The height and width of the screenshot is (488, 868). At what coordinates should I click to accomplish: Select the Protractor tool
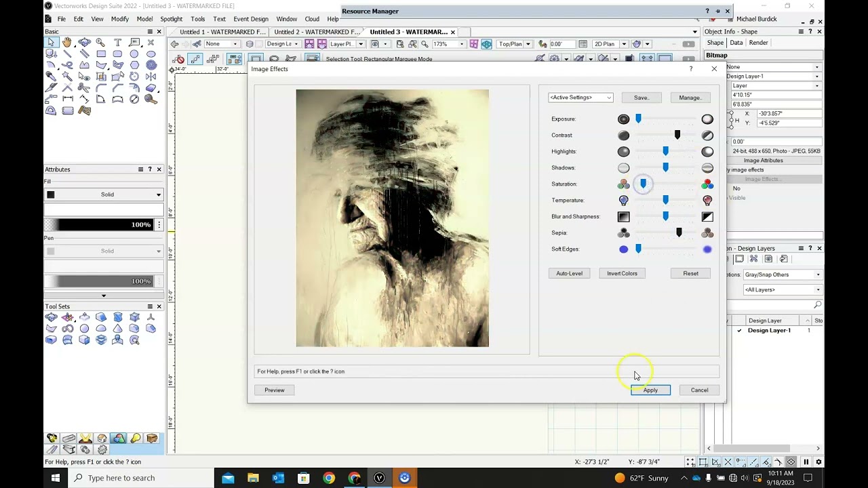click(51, 110)
